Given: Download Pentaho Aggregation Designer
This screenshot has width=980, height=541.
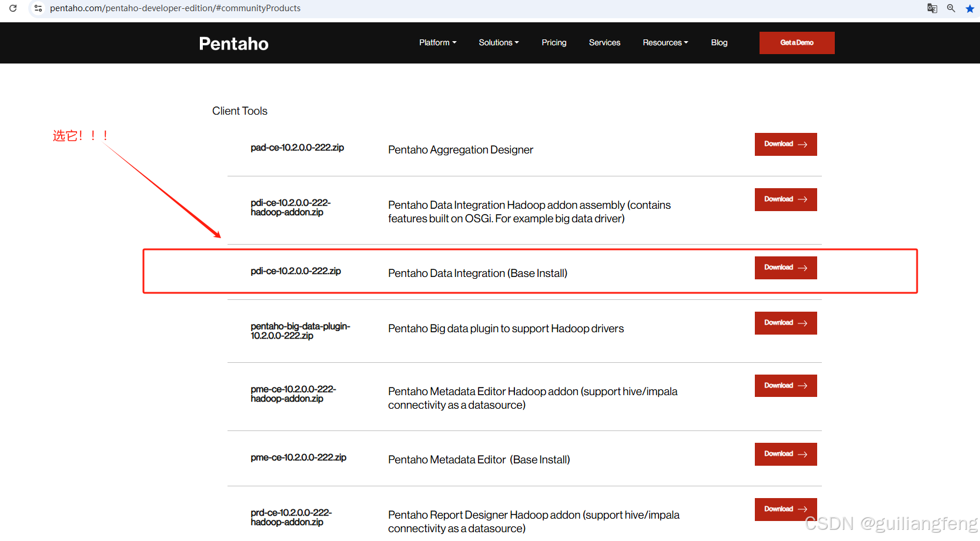Looking at the screenshot, I should click(x=785, y=144).
